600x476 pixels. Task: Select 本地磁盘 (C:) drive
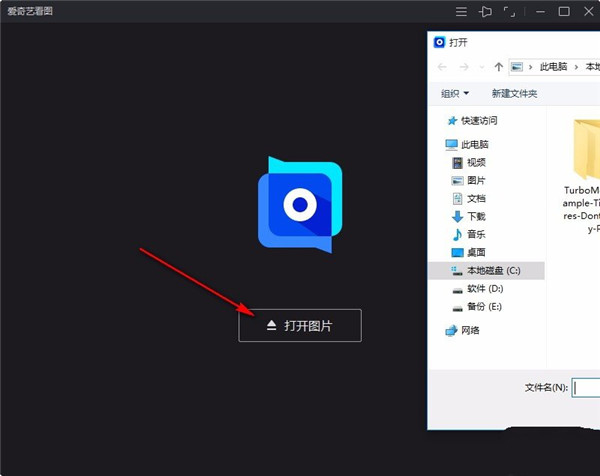[493, 270]
